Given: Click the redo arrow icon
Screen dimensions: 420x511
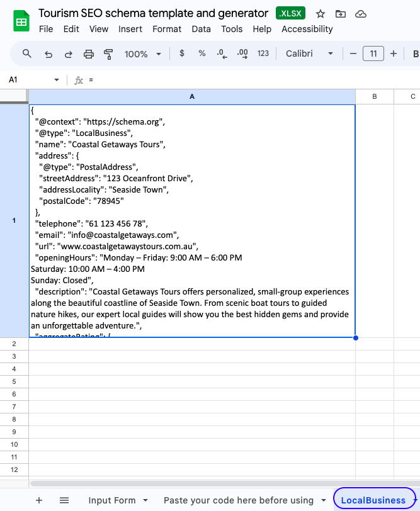Looking at the screenshot, I should coord(68,54).
